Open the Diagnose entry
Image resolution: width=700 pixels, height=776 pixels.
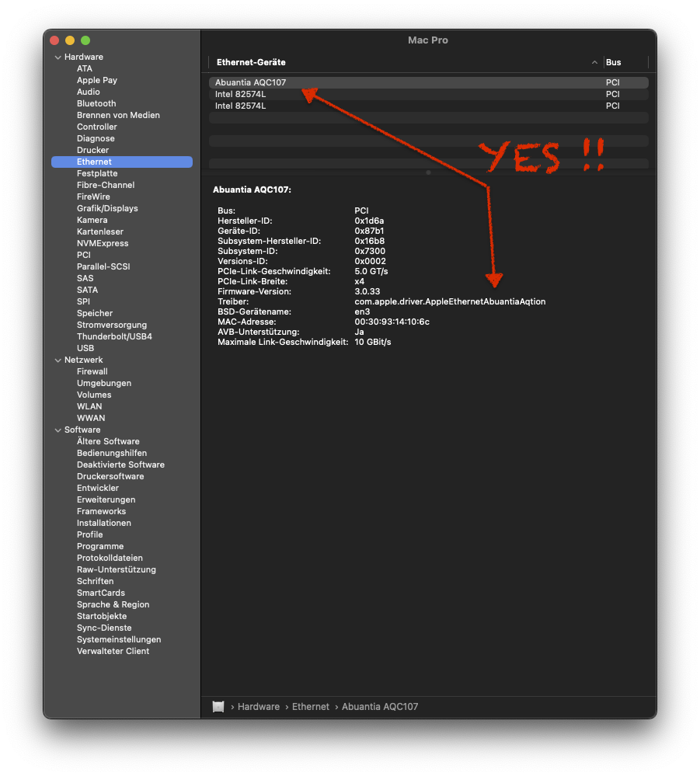(96, 138)
